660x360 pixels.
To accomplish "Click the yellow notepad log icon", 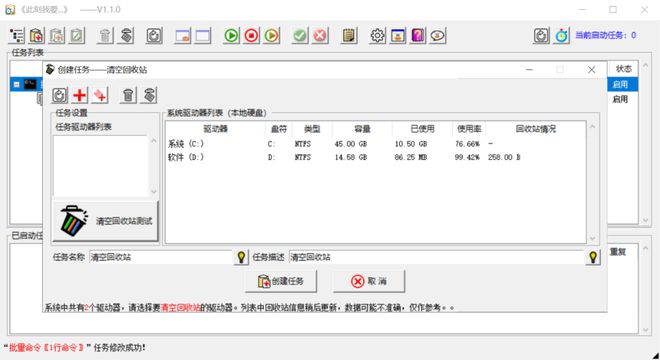I will tap(349, 36).
